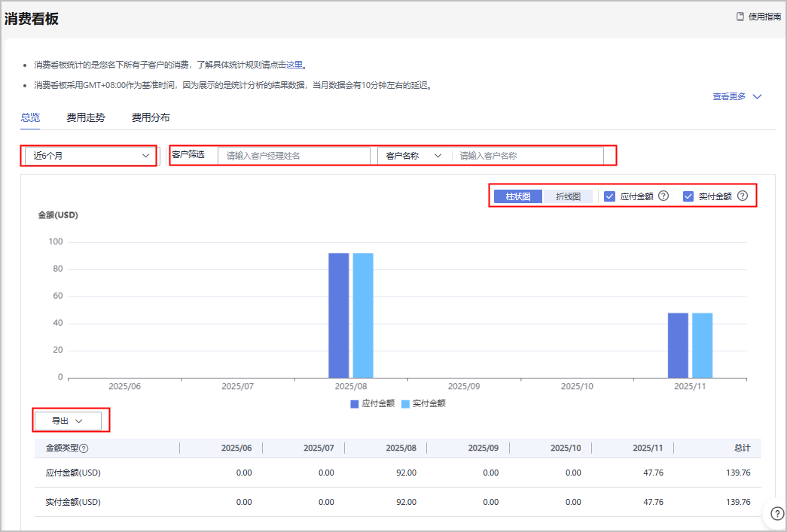Screen dimensions: 787x532
Task: Switch to the 费用走势 tab
Action: coord(86,117)
